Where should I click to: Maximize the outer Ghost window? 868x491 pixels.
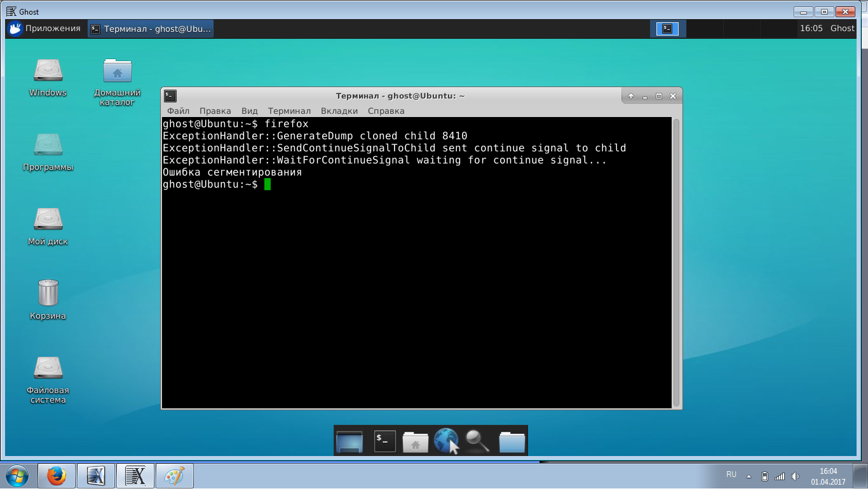(x=824, y=11)
